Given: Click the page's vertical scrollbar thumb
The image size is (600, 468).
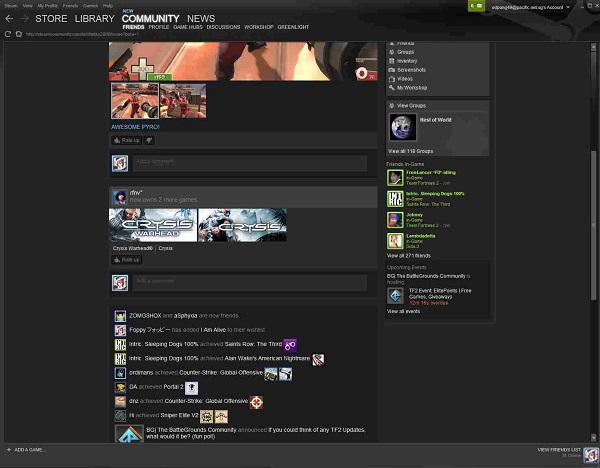Looking at the screenshot, I should point(593,225).
